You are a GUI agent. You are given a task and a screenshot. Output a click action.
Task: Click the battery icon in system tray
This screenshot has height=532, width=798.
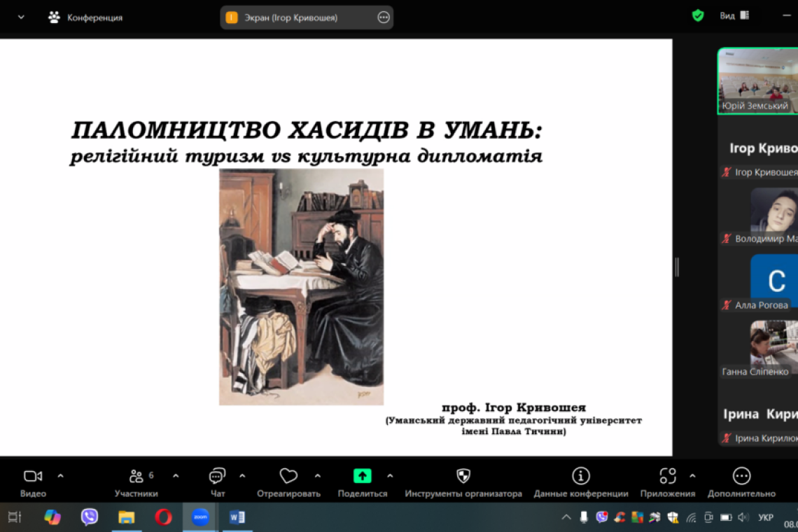(x=726, y=518)
